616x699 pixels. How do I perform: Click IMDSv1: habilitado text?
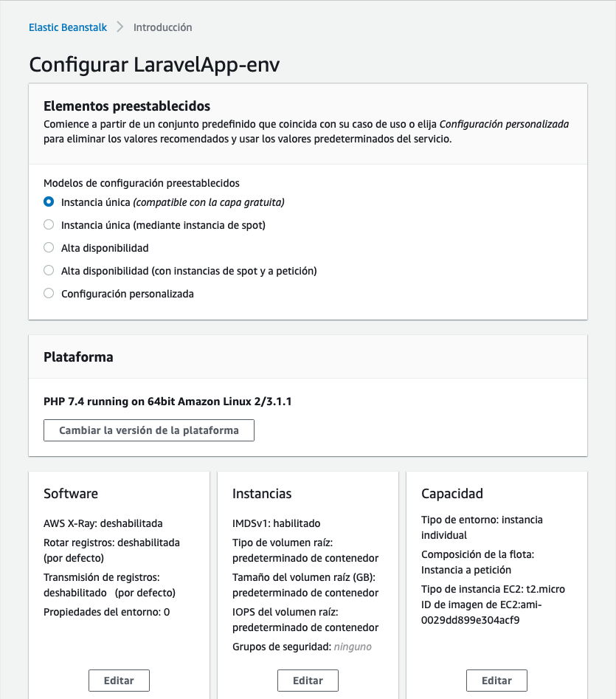coord(276,523)
